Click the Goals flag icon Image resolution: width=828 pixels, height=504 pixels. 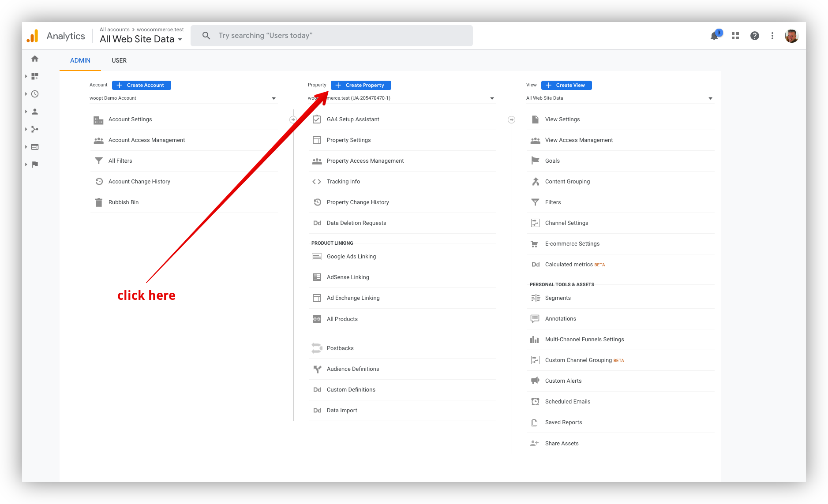tap(535, 161)
